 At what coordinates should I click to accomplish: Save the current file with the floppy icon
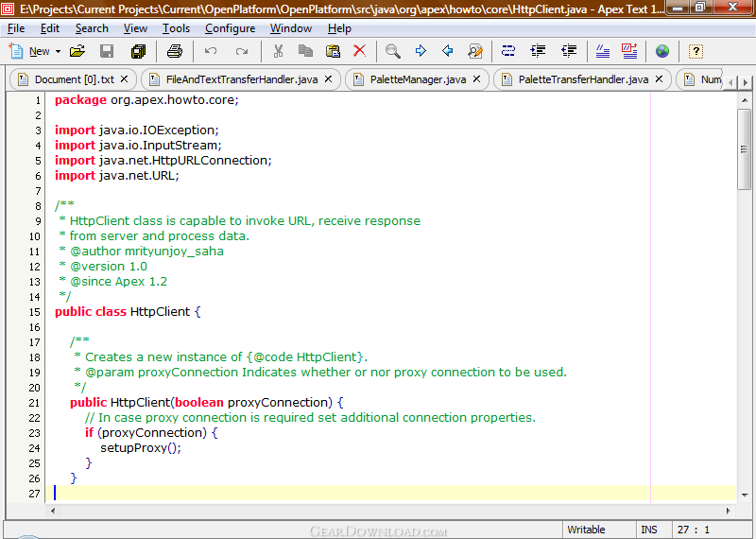click(x=107, y=51)
